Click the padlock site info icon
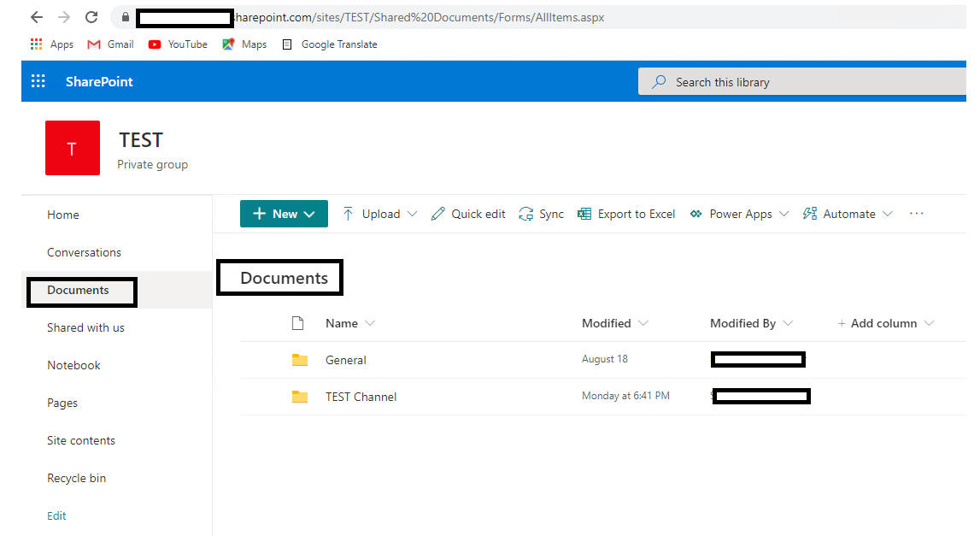The width and height of the screenshot is (980, 536). tap(126, 17)
